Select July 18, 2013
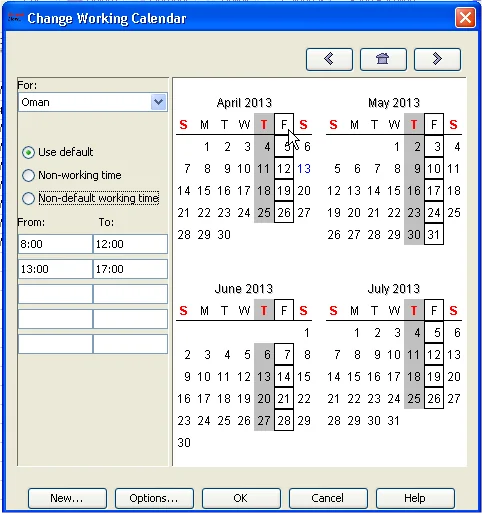 414,377
